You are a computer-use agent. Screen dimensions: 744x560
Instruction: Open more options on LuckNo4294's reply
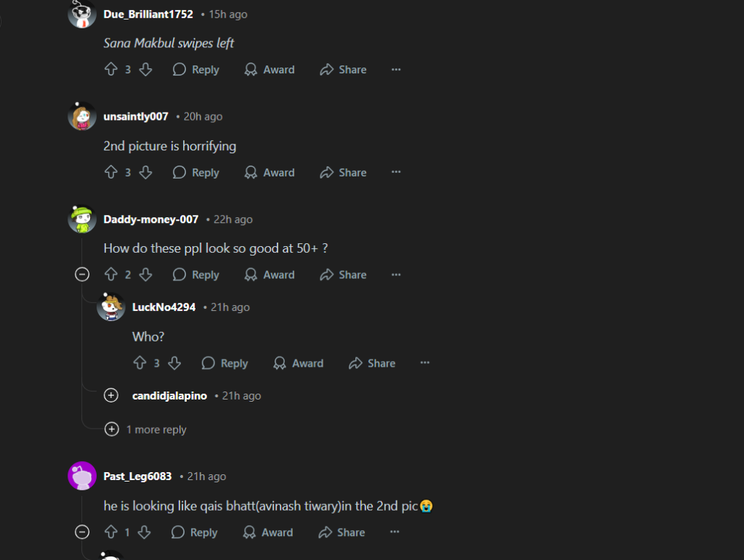click(x=425, y=363)
